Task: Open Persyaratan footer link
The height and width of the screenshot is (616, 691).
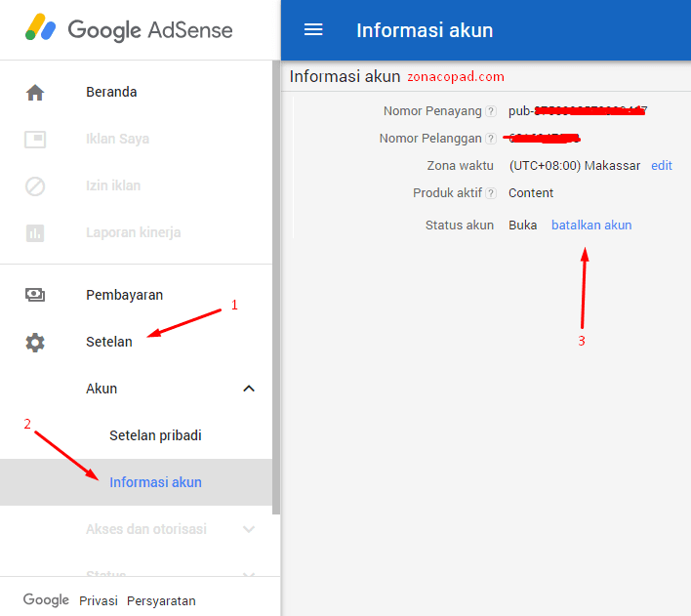Action: [161, 601]
